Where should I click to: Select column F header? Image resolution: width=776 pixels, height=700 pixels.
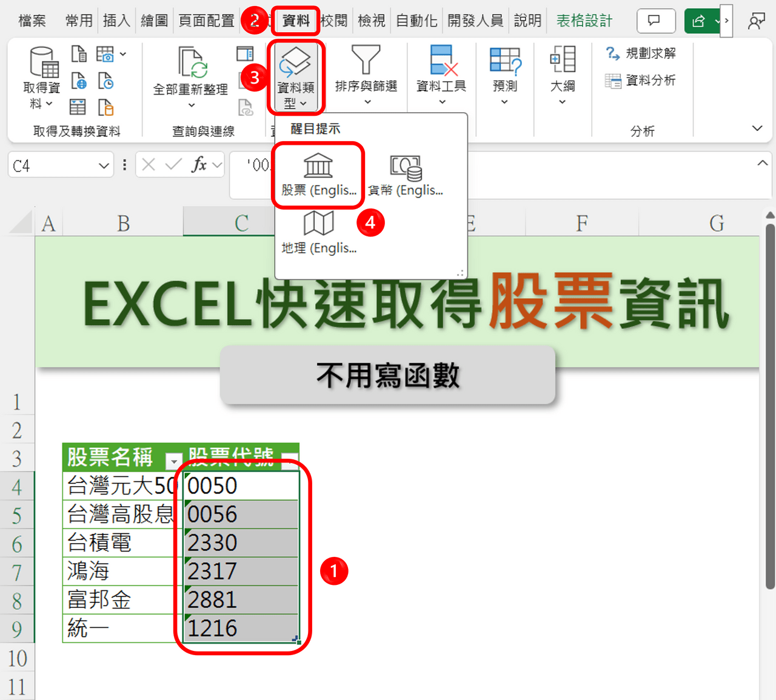pos(582,224)
